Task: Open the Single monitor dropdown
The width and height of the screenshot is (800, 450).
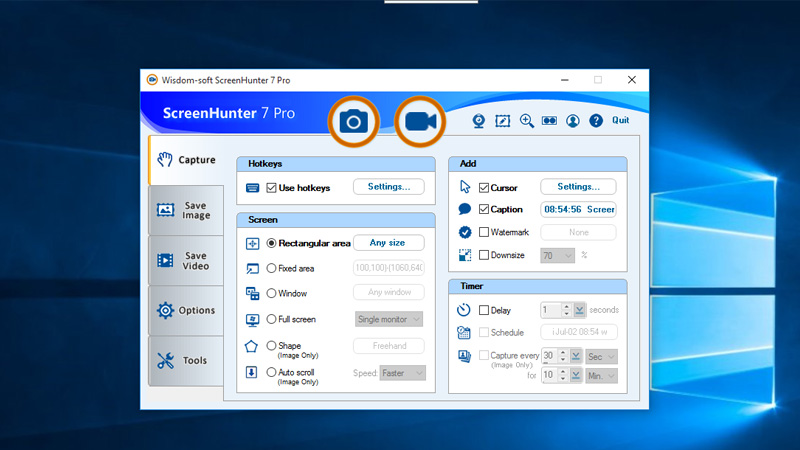Action: pyautogui.click(x=389, y=319)
